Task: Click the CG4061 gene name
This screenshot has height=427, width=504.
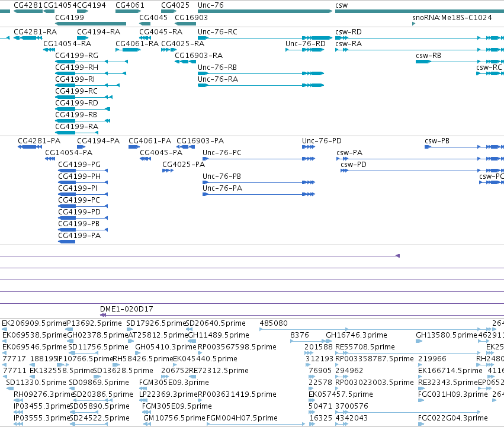Action: click(130, 5)
